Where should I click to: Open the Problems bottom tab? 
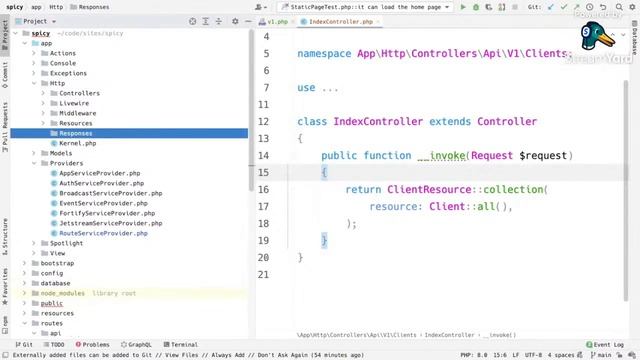[92, 344]
